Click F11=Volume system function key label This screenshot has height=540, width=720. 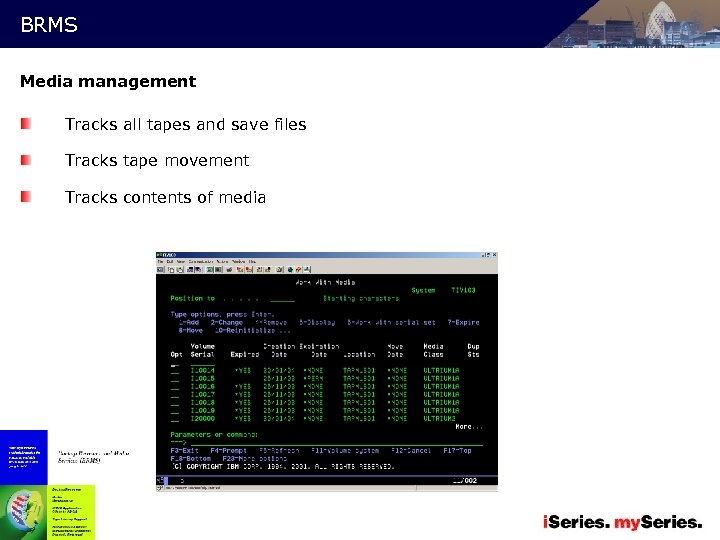345,450
